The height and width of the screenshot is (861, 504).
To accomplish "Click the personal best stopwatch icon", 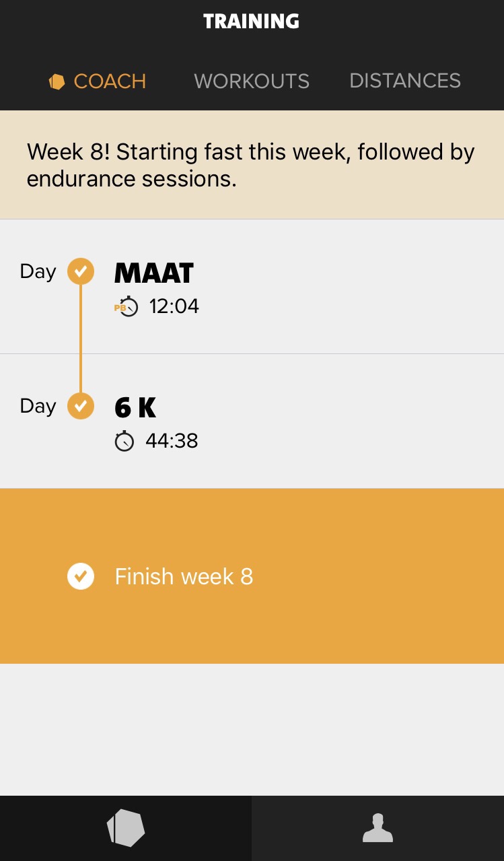I will pos(126,307).
